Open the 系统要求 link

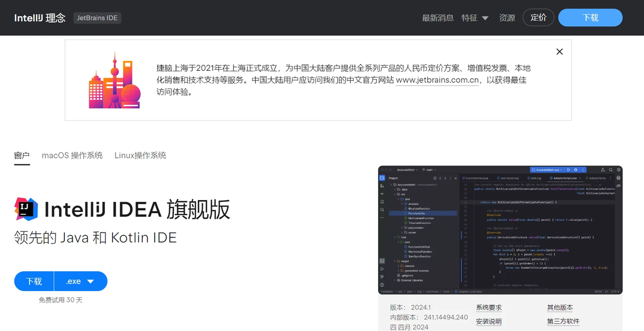pyautogui.click(x=489, y=308)
